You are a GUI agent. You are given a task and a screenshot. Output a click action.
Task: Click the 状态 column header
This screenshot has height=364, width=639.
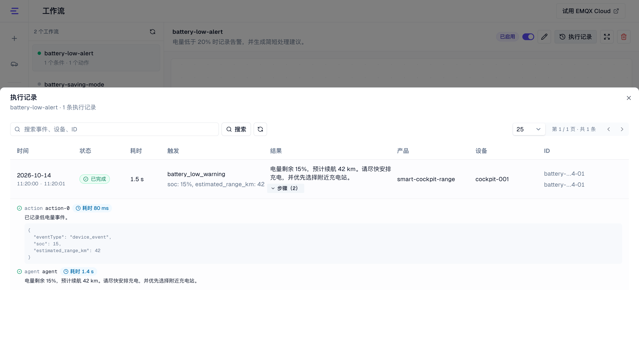click(x=85, y=151)
